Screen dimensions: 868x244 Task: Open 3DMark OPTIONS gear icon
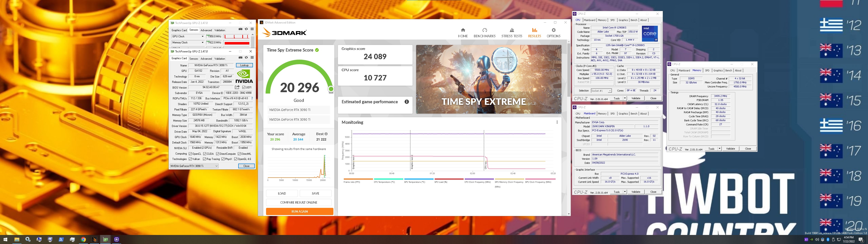[553, 30]
